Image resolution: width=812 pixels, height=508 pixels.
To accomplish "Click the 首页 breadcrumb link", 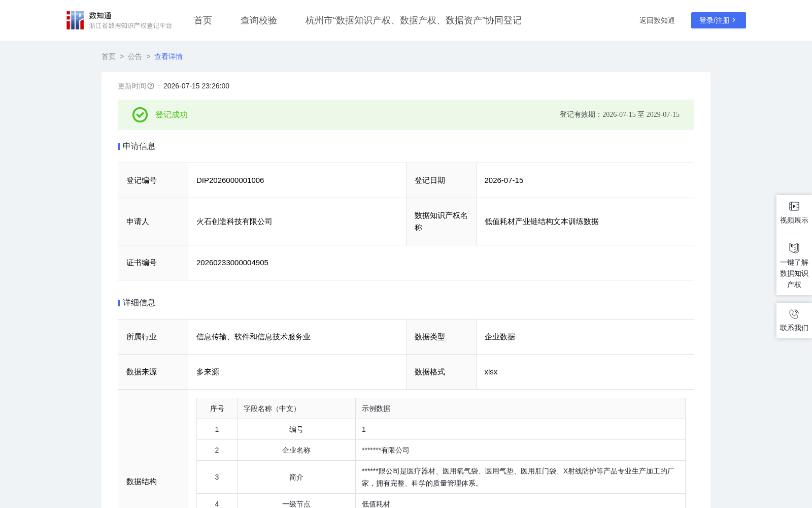I will pyautogui.click(x=109, y=56).
